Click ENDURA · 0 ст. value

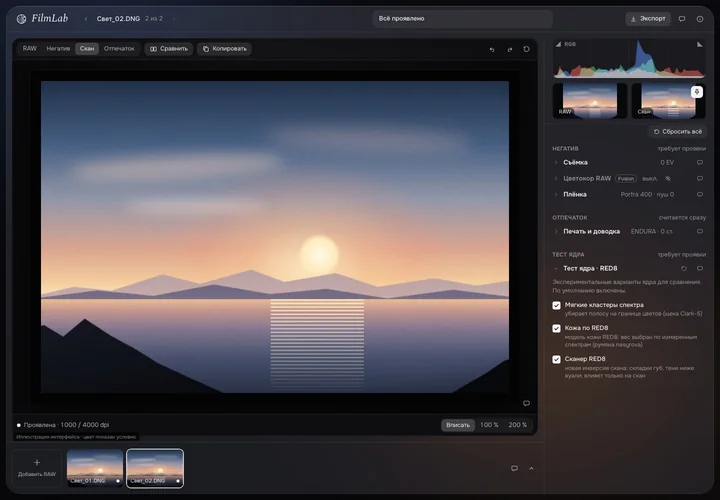coord(652,231)
